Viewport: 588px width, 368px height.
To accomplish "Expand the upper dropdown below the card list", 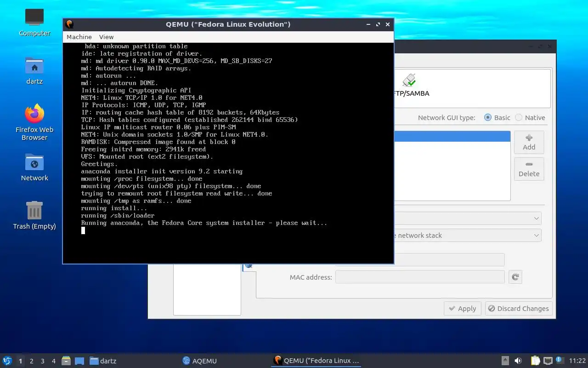I will [x=468, y=218].
